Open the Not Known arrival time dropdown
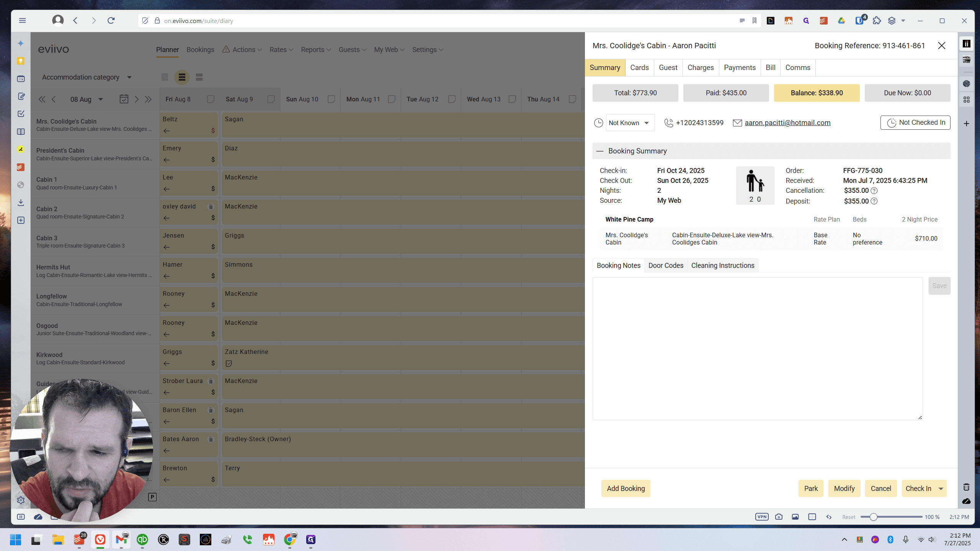980x551 pixels. [630, 123]
